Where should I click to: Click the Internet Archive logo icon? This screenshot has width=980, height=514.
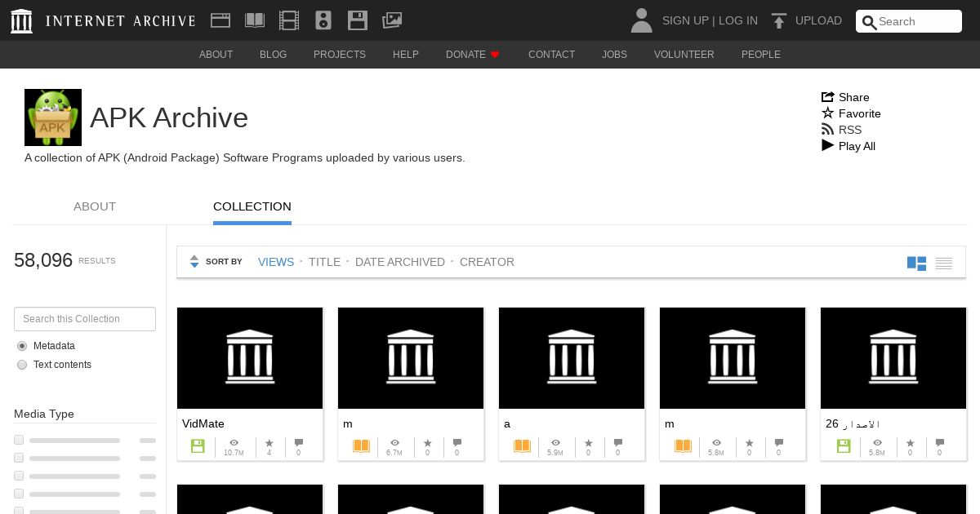[22, 21]
